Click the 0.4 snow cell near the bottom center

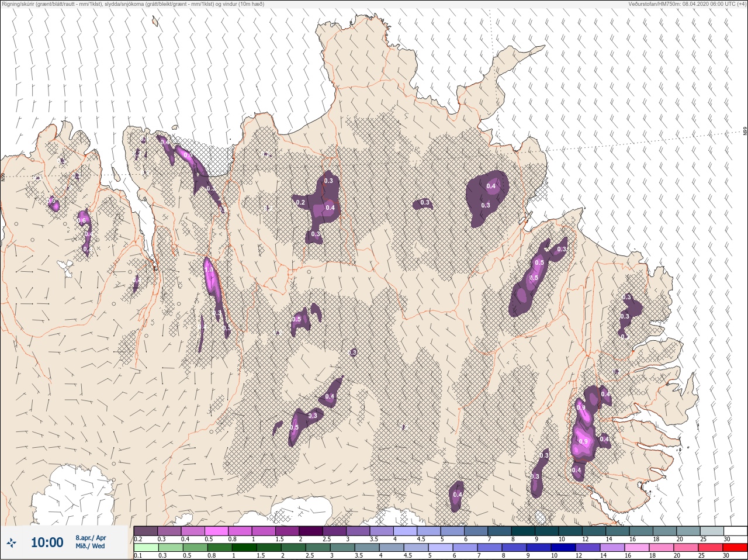tap(456, 495)
